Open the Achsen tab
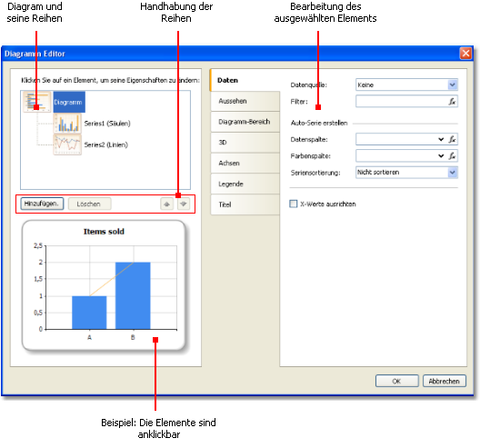480x448 pixels. (245, 163)
